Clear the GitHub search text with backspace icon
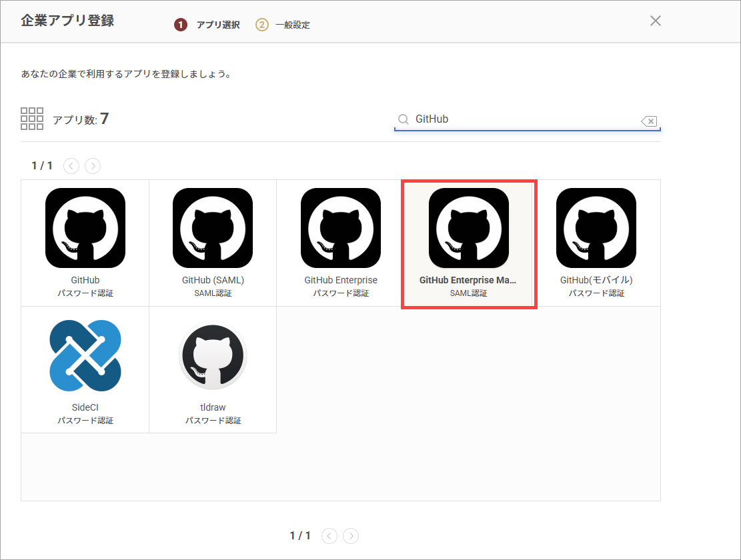The image size is (741, 560). coord(649,121)
